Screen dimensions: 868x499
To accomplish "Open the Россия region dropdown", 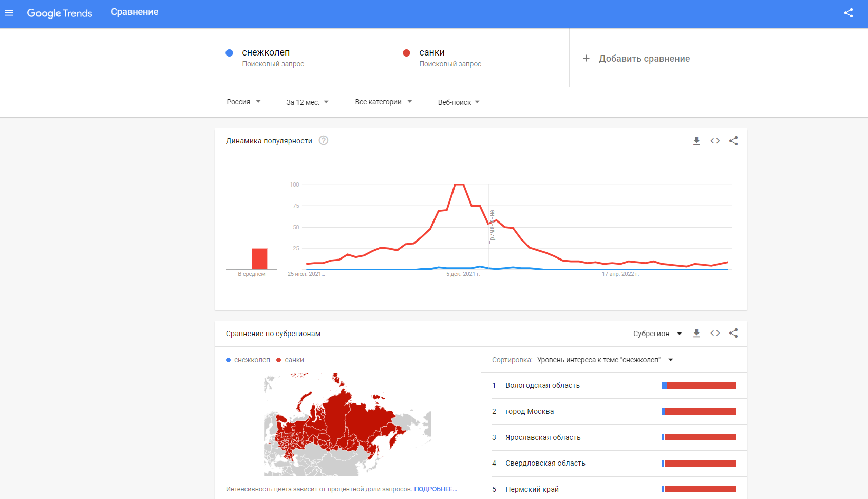I will [243, 102].
